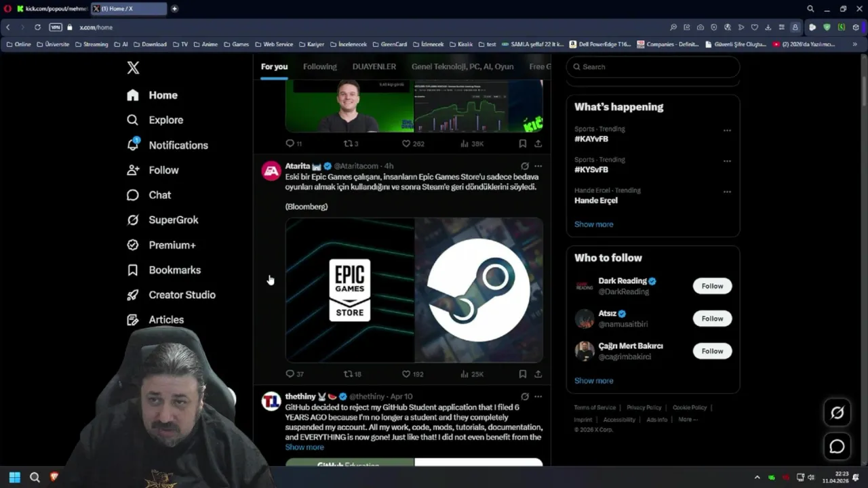
Task: Reply to the Atarita post
Action: pyautogui.click(x=294, y=374)
